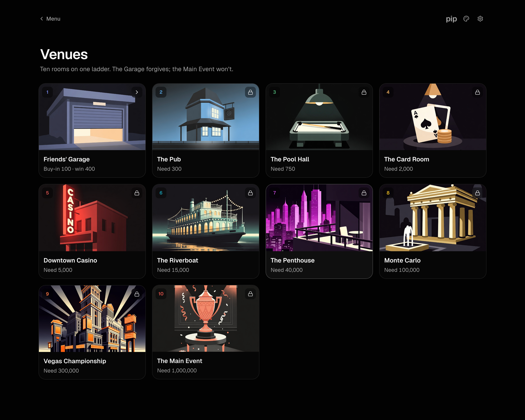The height and width of the screenshot is (420, 525).
Task: Click 'Need 750' under The Pool Hall
Action: (x=283, y=169)
